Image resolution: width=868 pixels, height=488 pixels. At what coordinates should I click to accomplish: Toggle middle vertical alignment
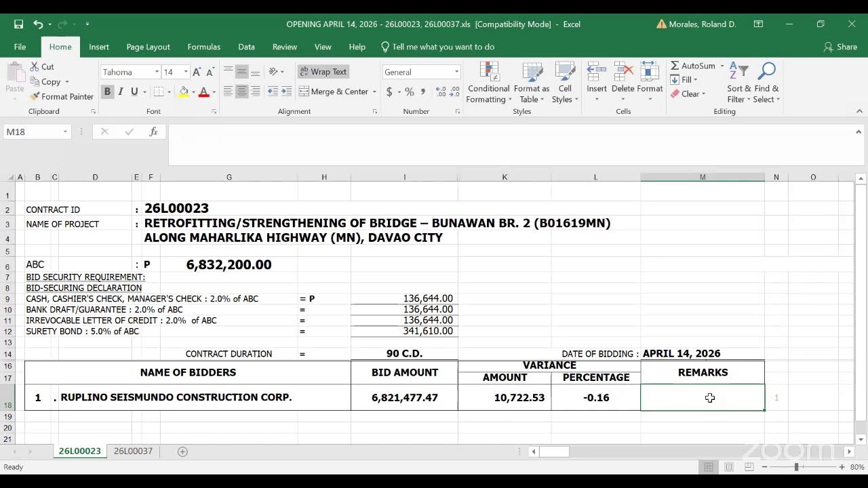tap(241, 72)
